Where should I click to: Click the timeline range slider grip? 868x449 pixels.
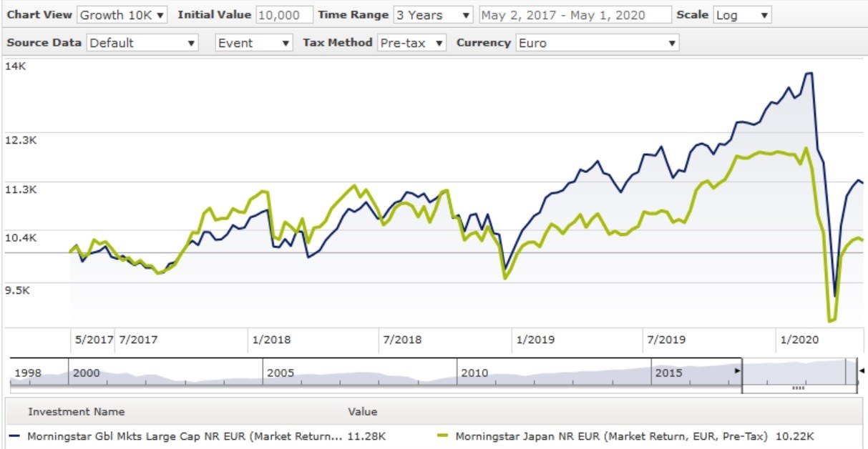click(799, 388)
